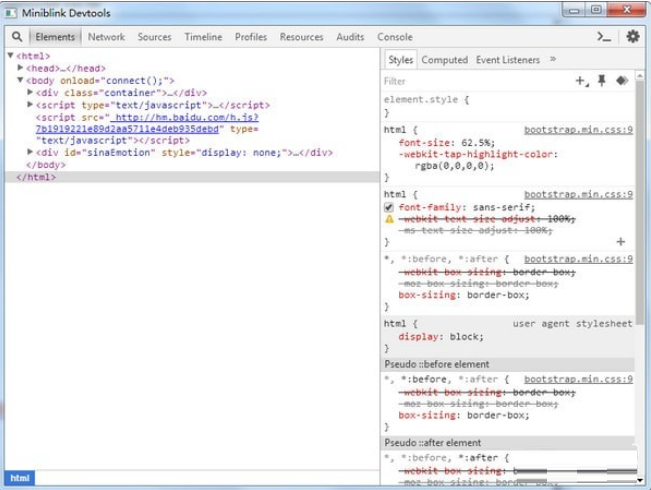Switch to the Network tab
This screenshot has width=651, height=490.
click(x=106, y=37)
